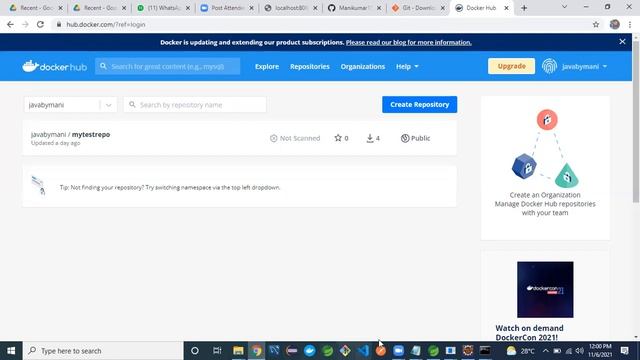Click the Public visibility globe icon
The height and width of the screenshot is (360, 640).
click(405, 138)
